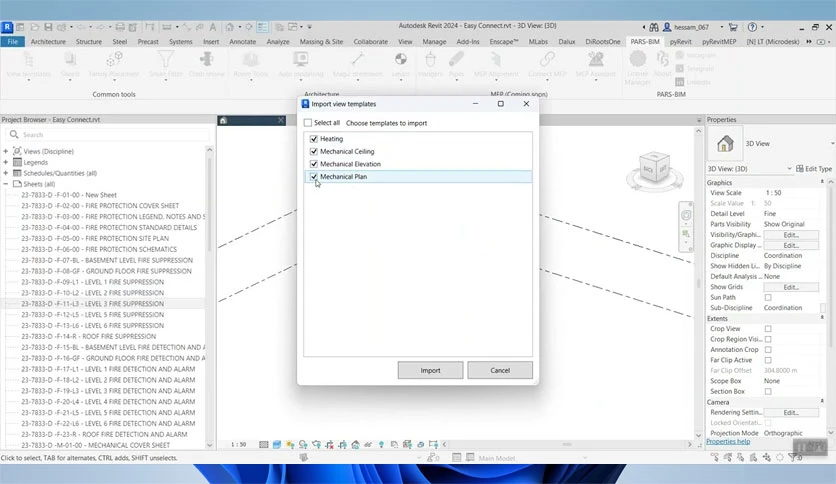
Task: Enable the Section Box checkbox
Action: pos(768,391)
